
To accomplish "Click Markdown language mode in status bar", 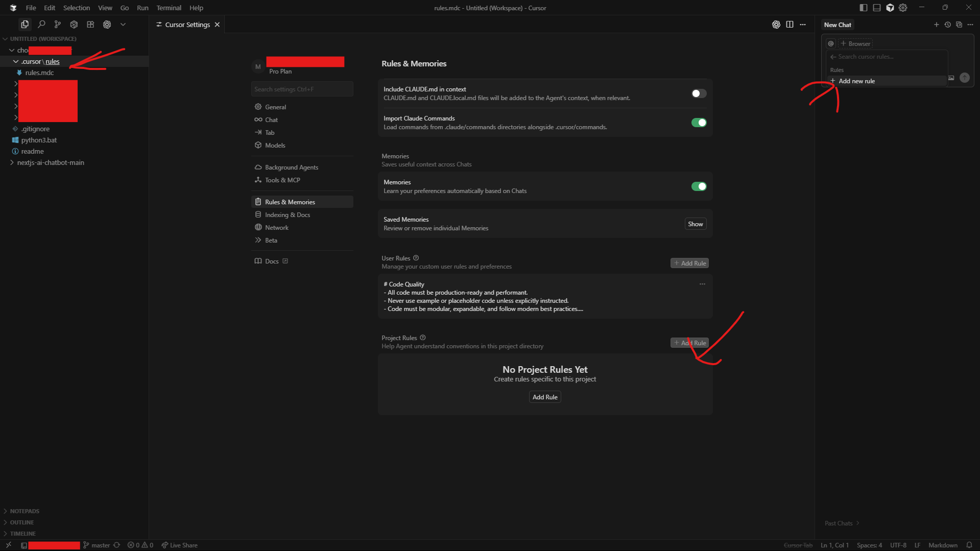I will (943, 545).
